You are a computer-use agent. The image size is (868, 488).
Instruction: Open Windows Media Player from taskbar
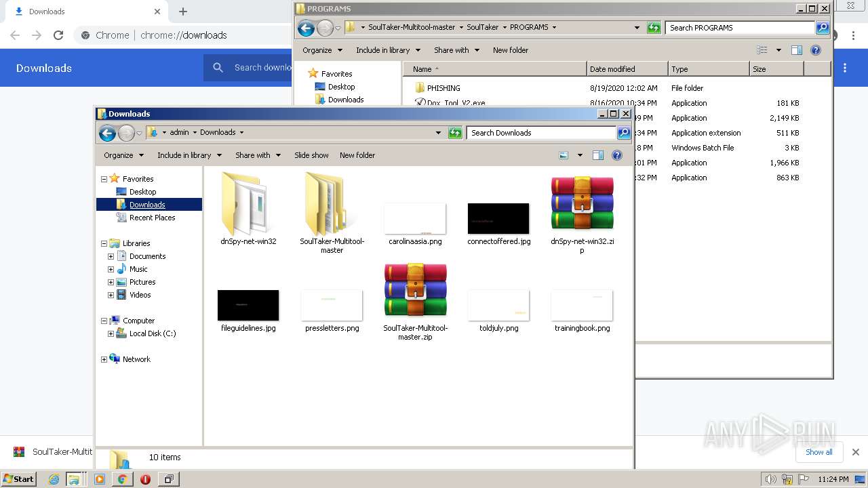coord(100,479)
